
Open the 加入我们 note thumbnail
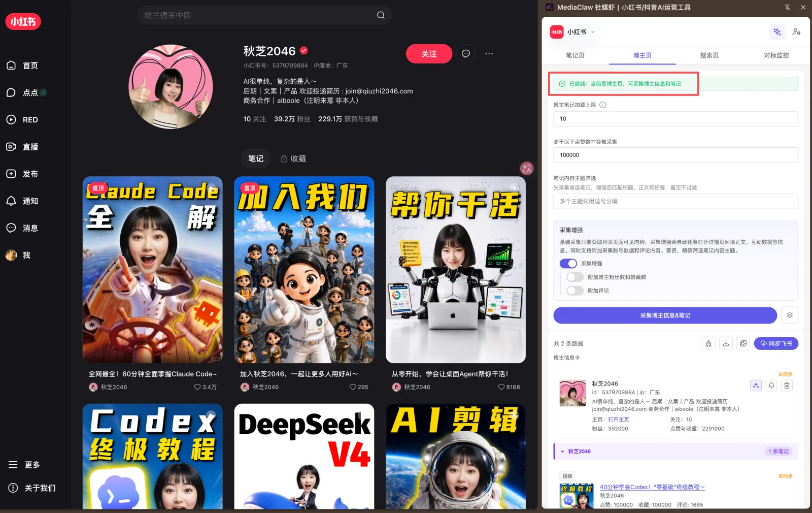click(x=304, y=270)
